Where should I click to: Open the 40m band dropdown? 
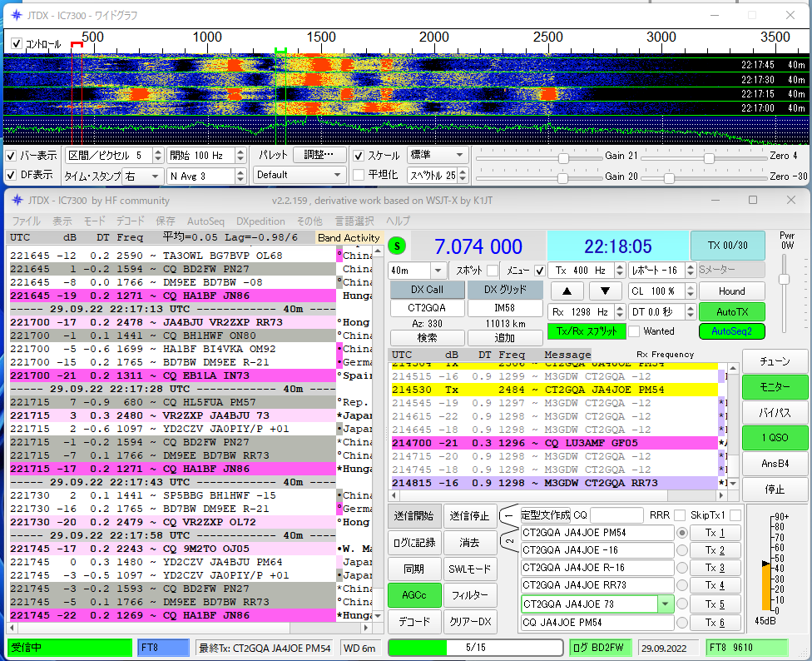point(416,271)
